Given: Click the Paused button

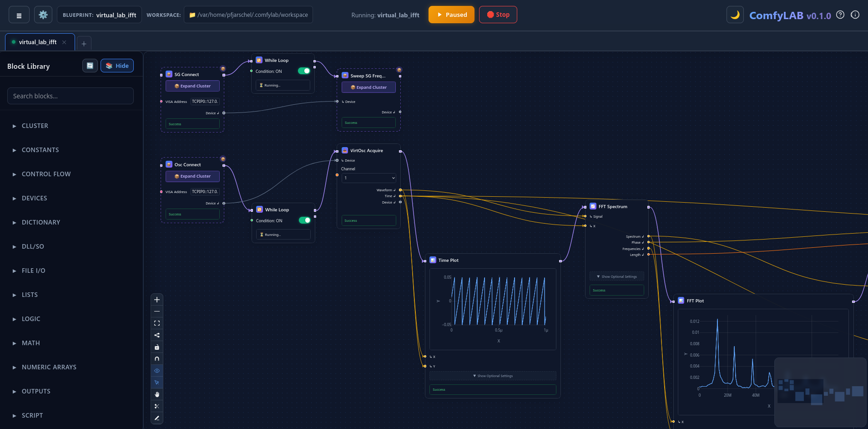Looking at the screenshot, I should [451, 15].
